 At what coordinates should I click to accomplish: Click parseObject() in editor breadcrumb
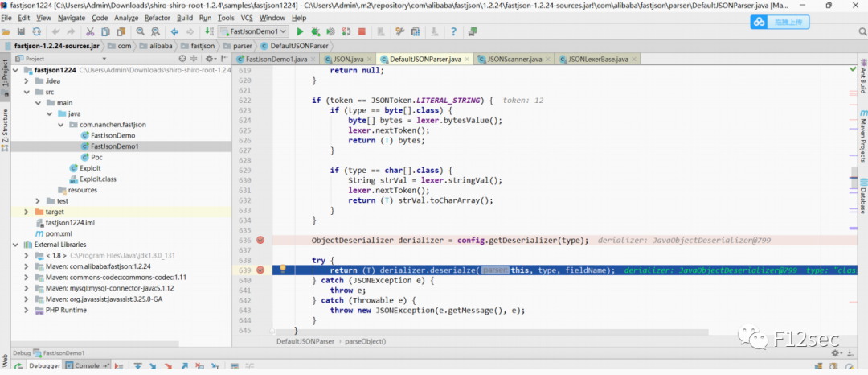pyautogui.click(x=366, y=342)
